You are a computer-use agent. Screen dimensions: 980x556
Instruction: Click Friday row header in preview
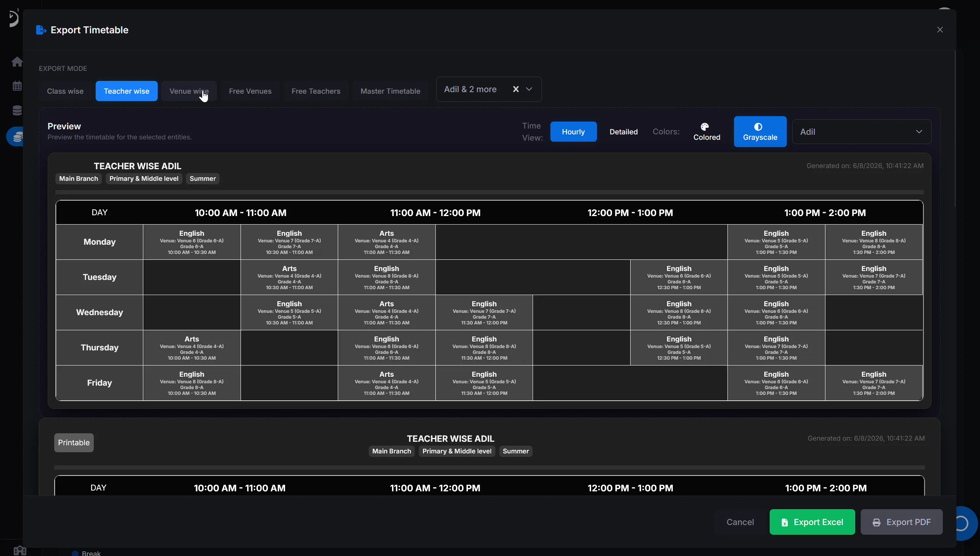pyautogui.click(x=100, y=383)
